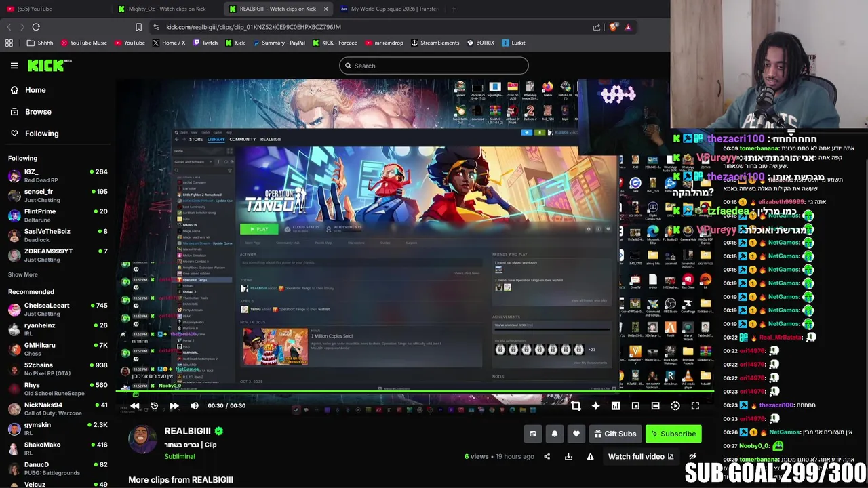Click the Gift Subs button

[x=614, y=434]
